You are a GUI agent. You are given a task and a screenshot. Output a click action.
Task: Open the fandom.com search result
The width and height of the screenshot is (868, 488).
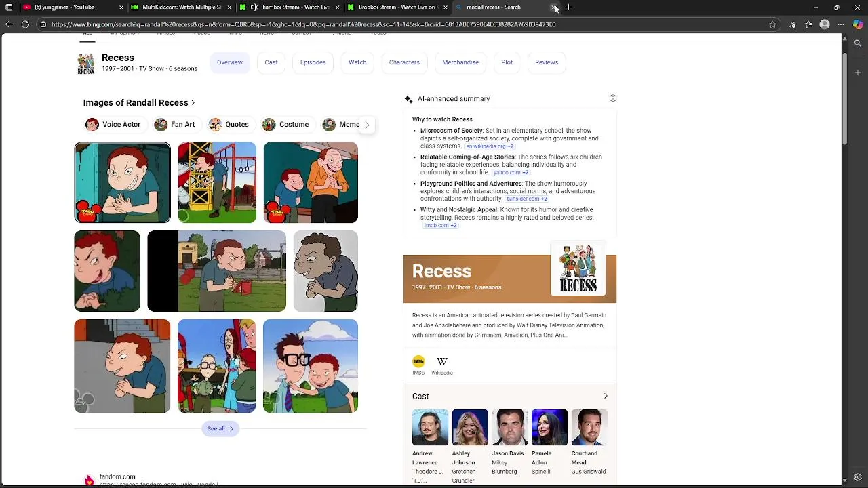coord(117,477)
